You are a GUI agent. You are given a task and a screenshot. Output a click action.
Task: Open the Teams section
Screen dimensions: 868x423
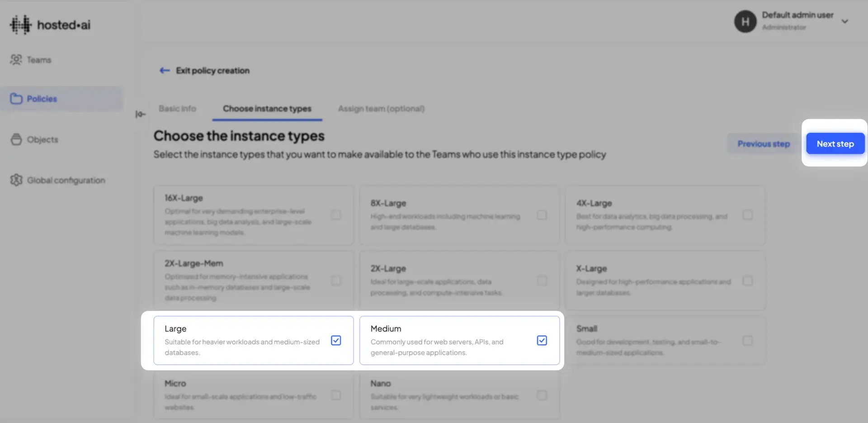(x=39, y=59)
